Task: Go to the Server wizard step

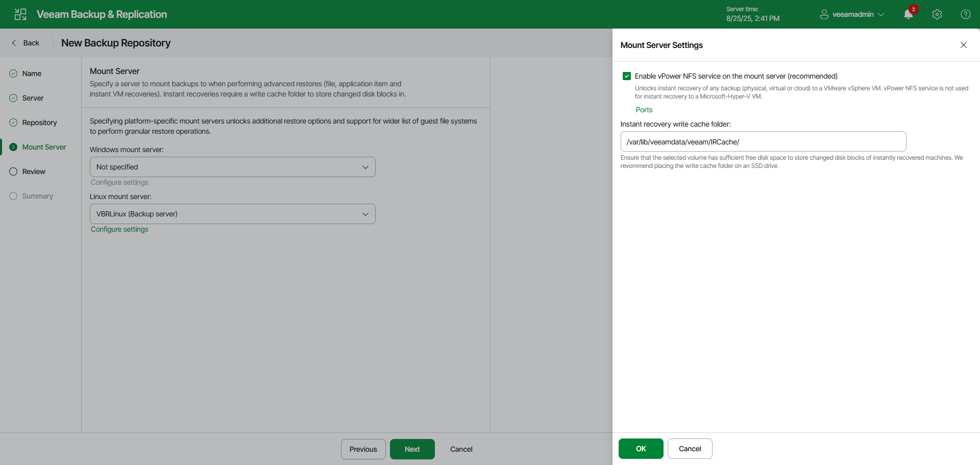Action: (x=33, y=98)
